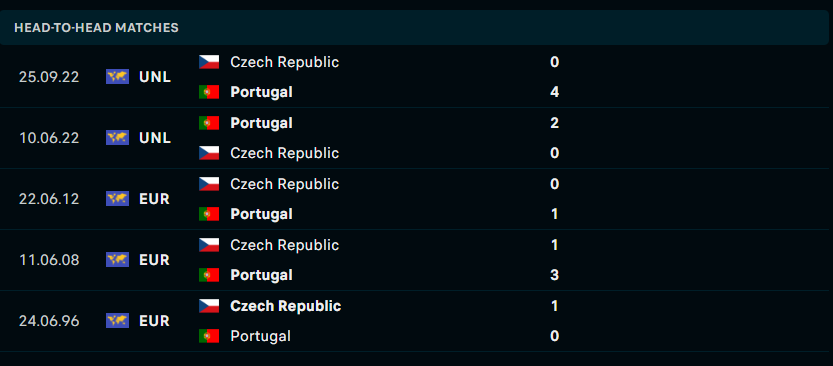
Task: Open the match dated 10.06.22
Action: 416,138
